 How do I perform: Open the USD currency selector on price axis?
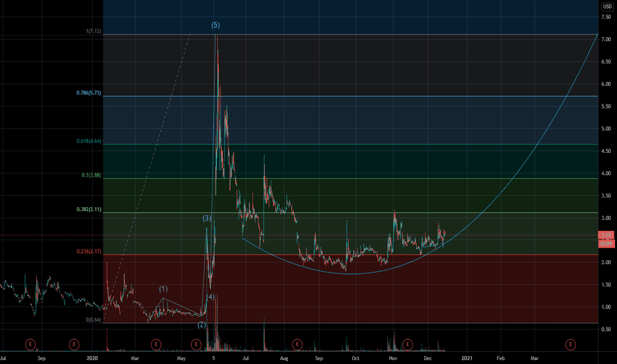pos(607,7)
